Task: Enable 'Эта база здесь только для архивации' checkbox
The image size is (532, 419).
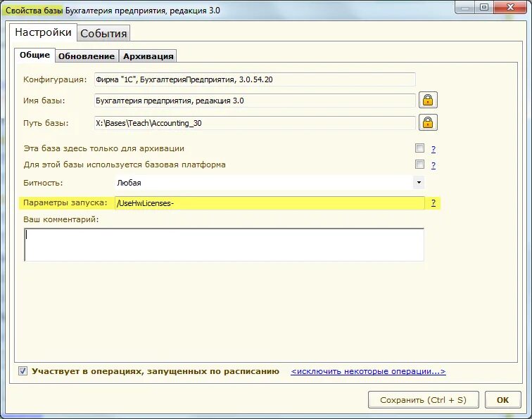Action: point(419,148)
